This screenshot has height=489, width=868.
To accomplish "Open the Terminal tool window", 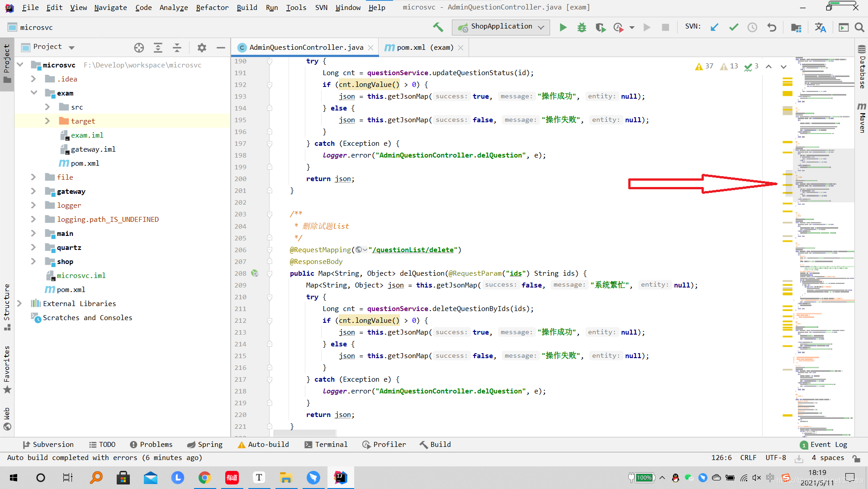I will [x=326, y=445].
